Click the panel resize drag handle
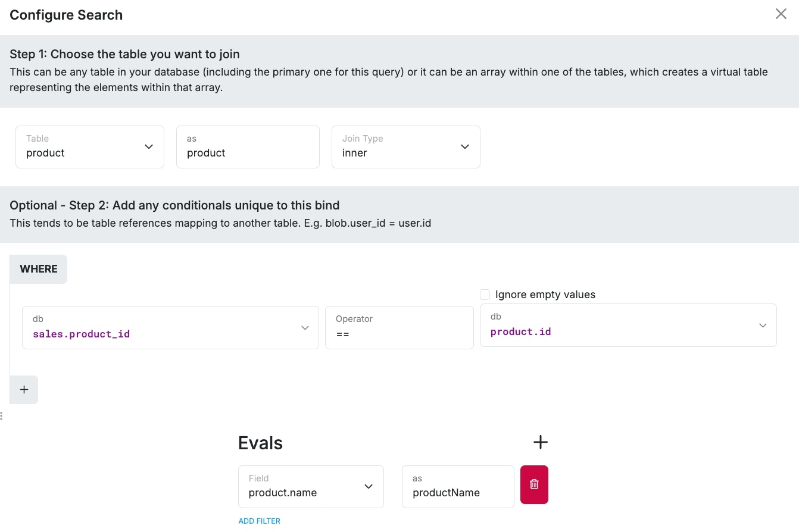Viewport: 799px width, 532px height. pyautogui.click(x=2, y=415)
